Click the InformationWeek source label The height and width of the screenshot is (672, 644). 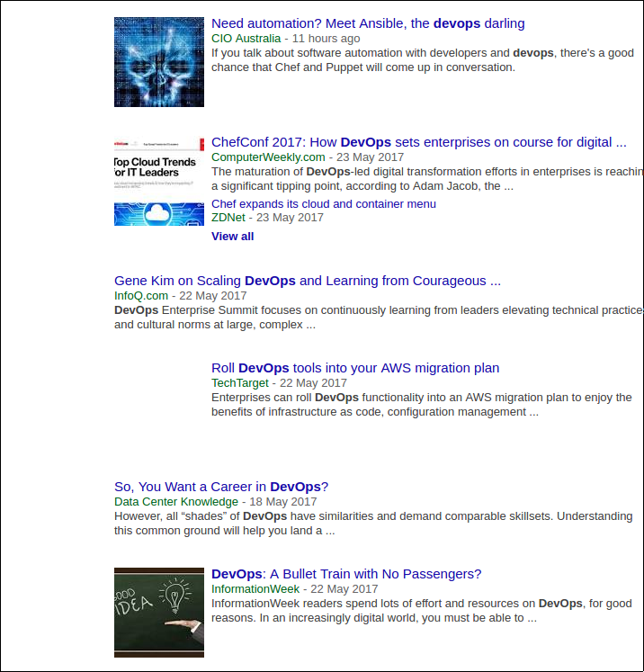pyautogui.click(x=255, y=589)
